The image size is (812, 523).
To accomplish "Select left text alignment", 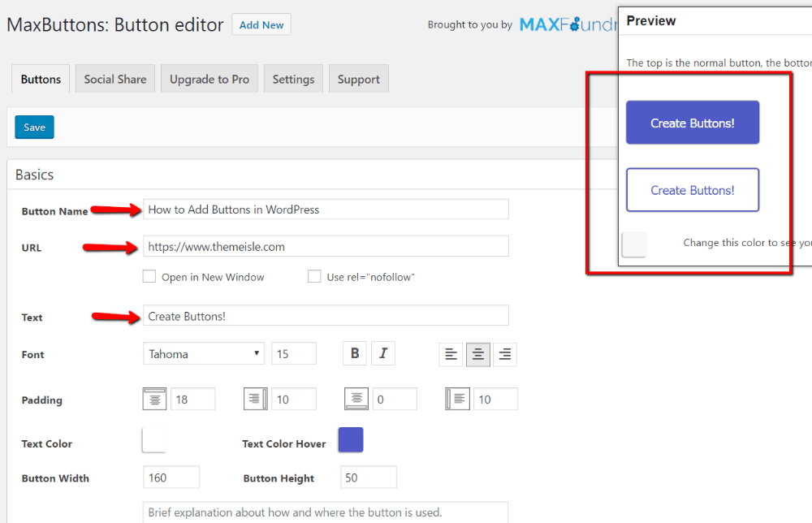I will pyautogui.click(x=451, y=353).
